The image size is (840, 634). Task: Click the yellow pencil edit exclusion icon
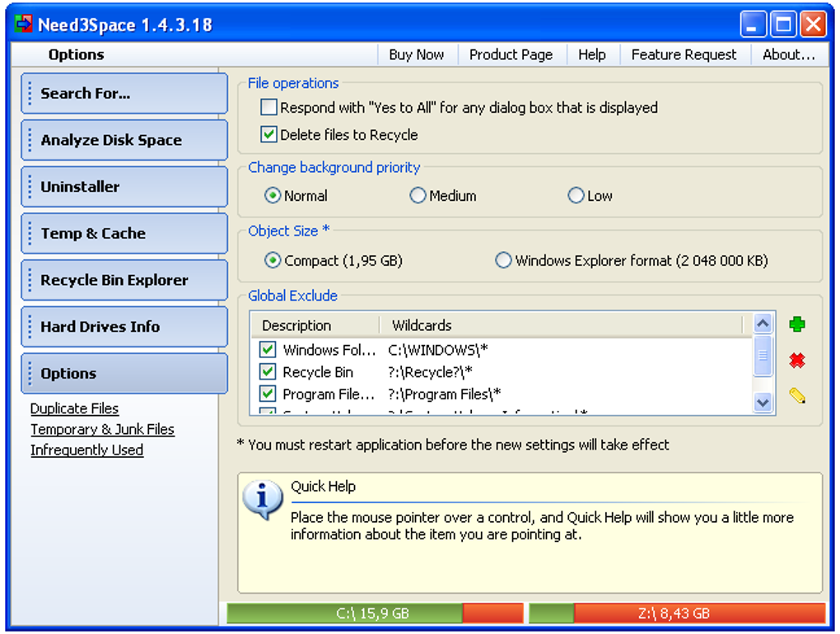click(796, 396)
